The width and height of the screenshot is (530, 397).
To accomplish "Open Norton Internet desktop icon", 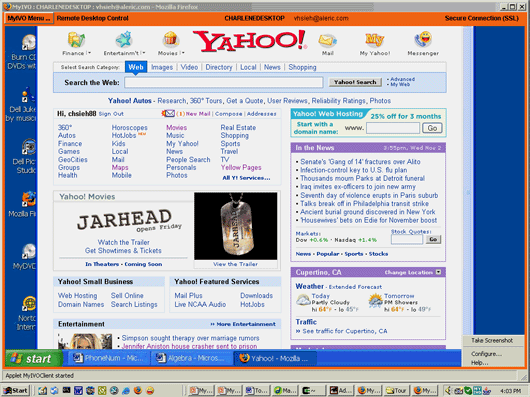I will [x=29, y=304].
